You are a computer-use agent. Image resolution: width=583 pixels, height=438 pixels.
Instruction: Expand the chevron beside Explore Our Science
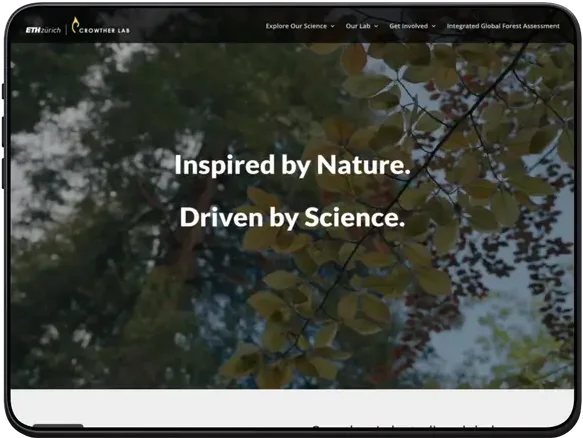tap(332, 26)
